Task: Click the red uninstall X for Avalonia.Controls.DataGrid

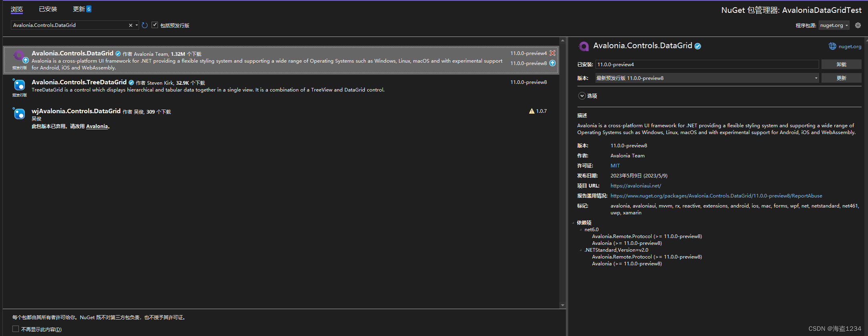Action: point(552,53)
